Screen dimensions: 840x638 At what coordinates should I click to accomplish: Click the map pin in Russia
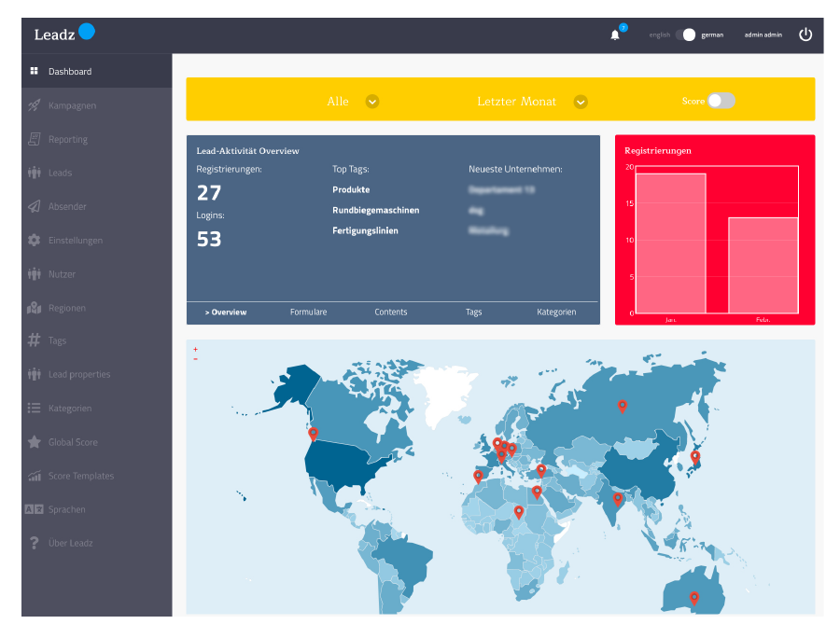622,407
